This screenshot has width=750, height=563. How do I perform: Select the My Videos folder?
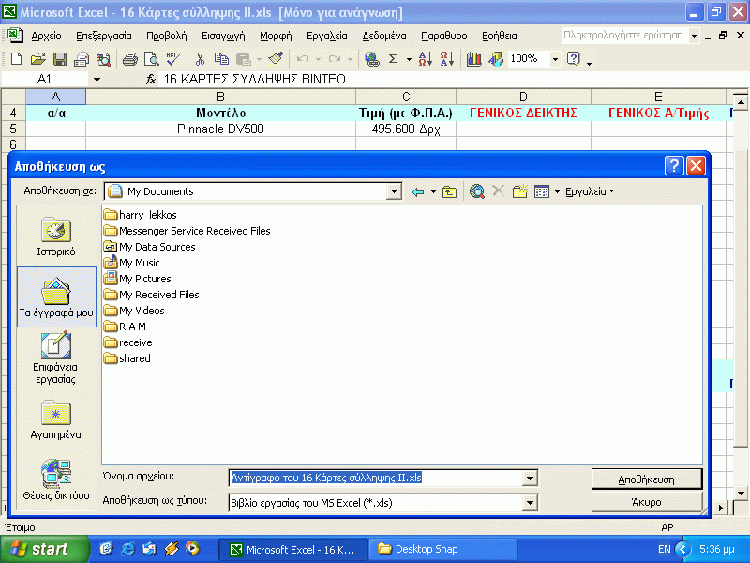coord(134,311)
